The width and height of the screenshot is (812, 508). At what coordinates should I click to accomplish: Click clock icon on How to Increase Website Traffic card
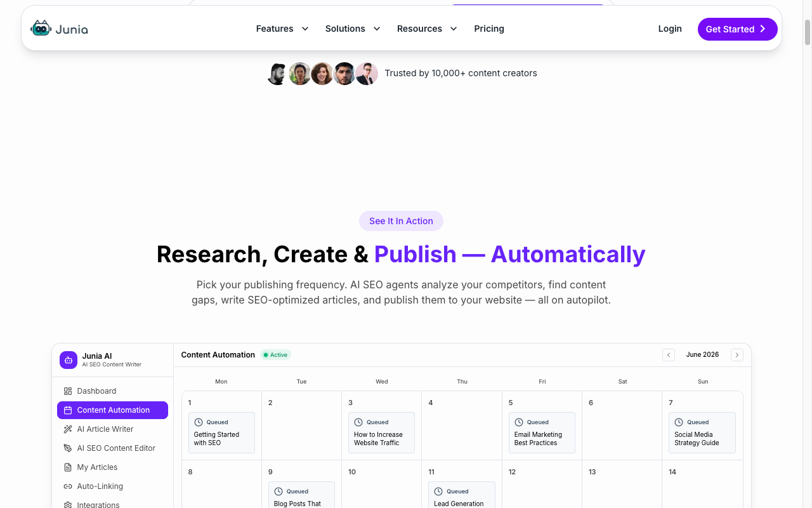point(358,422)
